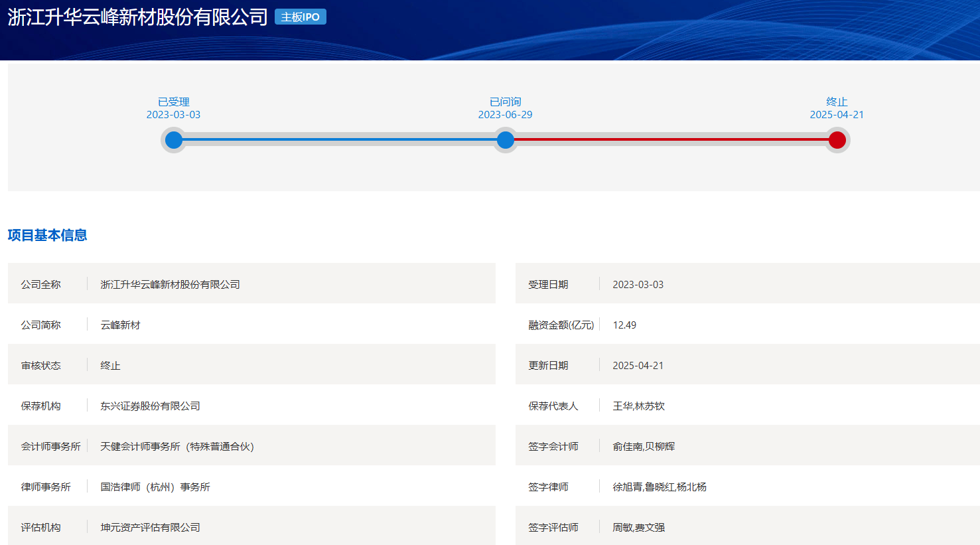Click the company title 浙江升华云峰新材股份有限公司 in header

(x=138, y=17)
